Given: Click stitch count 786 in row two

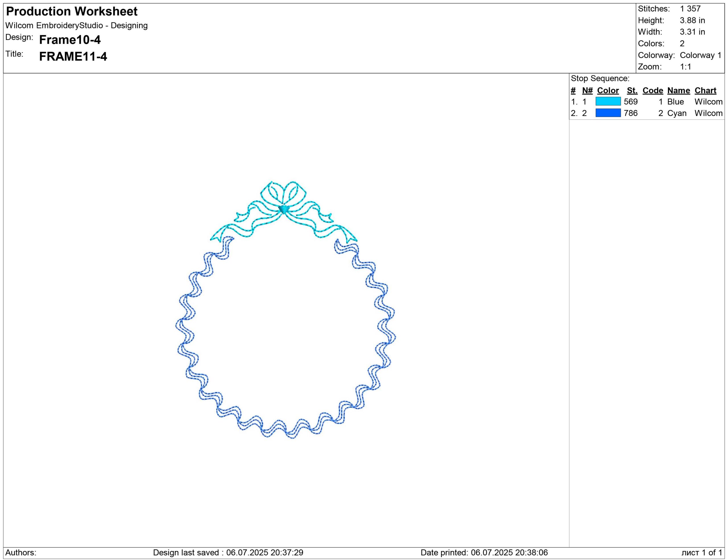Looking at the screenshot, I should point(631,113).
